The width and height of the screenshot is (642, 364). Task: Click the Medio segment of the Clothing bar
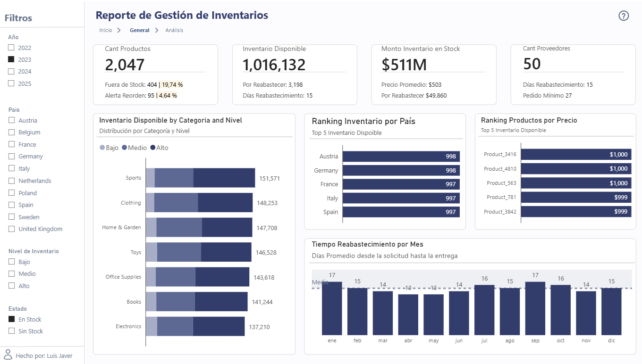click(x=176, y=203)
